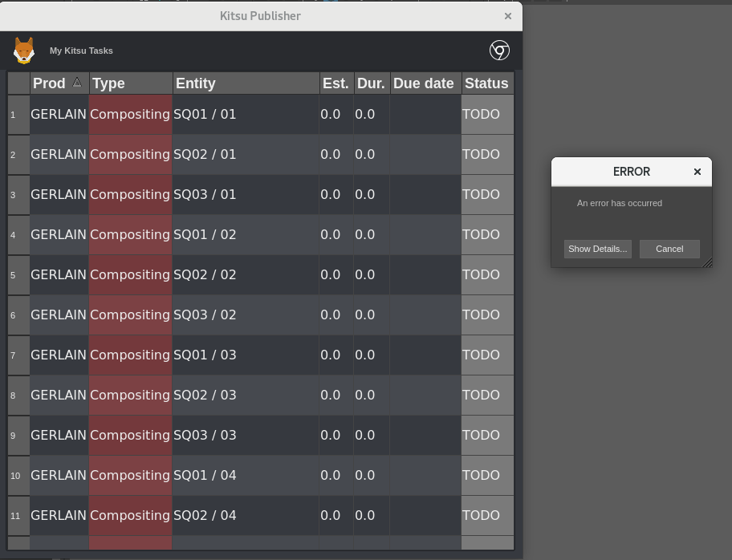Screen dimensions: 732x560
Task: Open the TODO status of the first row
Action: [481, 114]
